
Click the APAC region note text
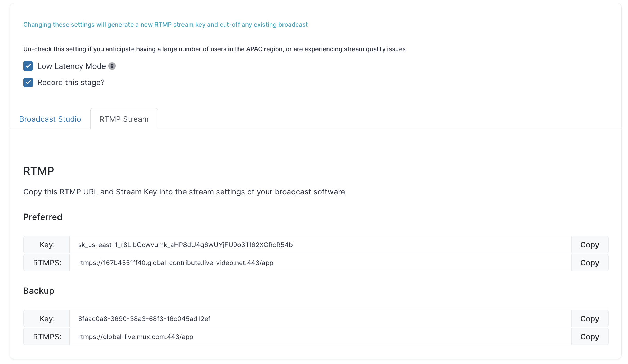click(x=214, y=49)
